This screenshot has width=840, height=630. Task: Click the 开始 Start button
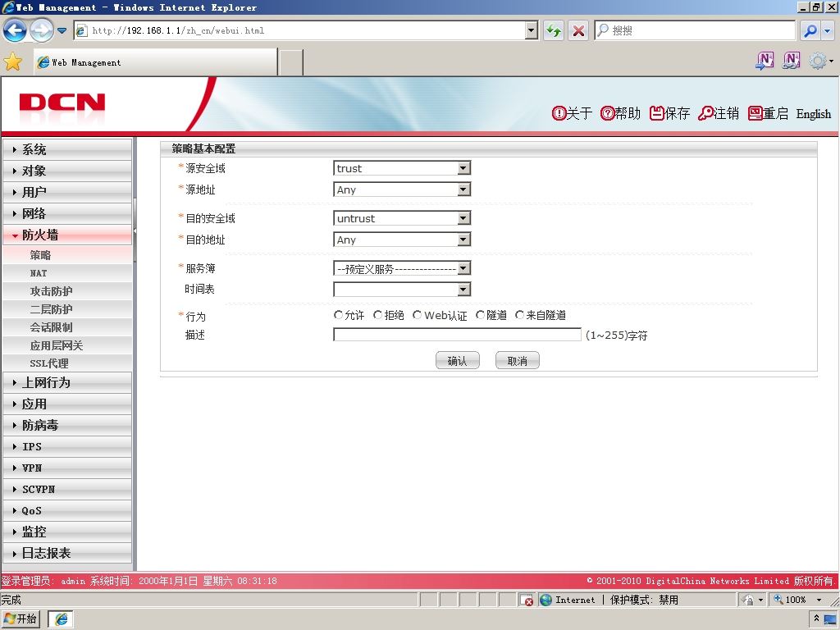tap(21, 619)
